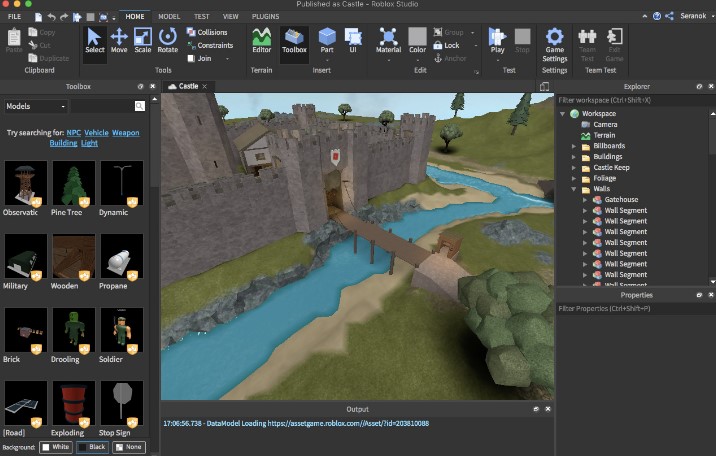
Task: Open the UI insert tool
Action: tap(353, 41)
